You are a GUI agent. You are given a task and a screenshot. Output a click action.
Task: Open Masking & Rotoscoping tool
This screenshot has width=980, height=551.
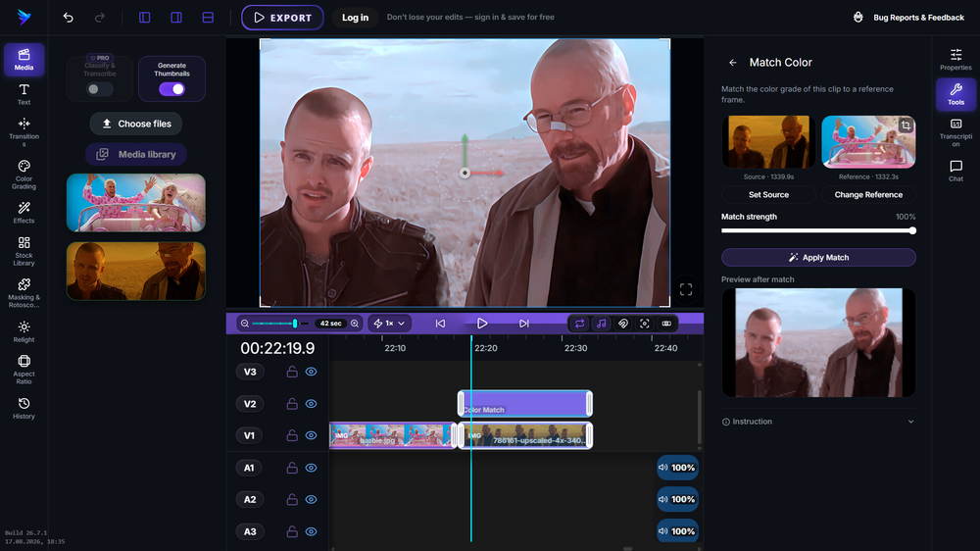point(24,293)
